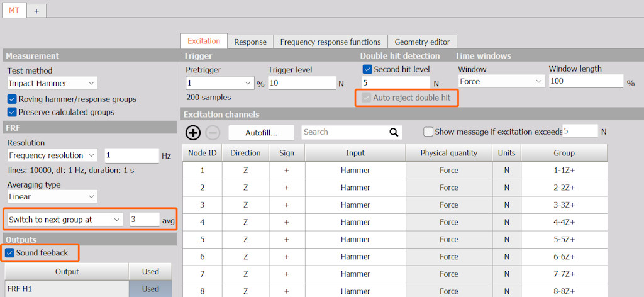Open the Pretrigger percent dropdown
This screenshot has height=297, width=644.
220,83
